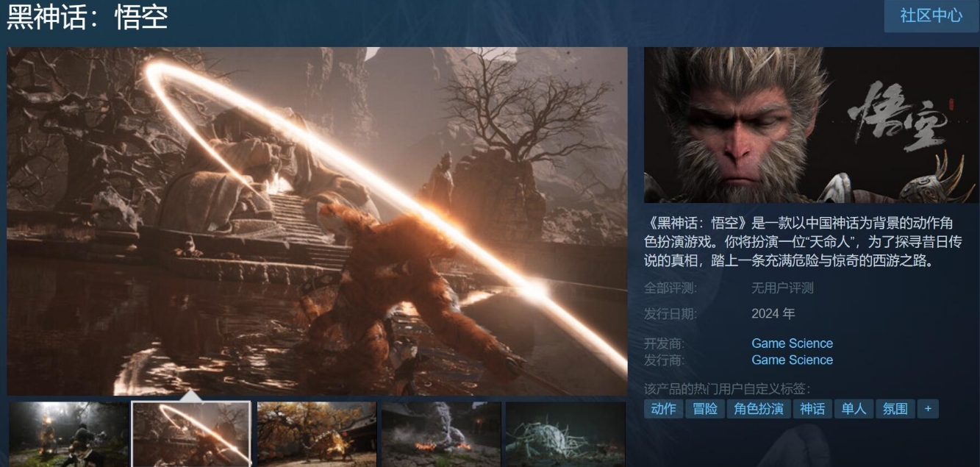Click the Wukong header capsule image

pos(809,125)
